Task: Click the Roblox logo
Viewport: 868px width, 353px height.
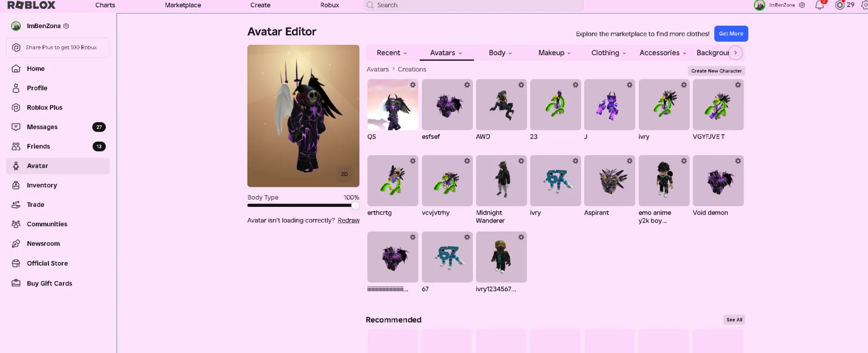Action: point(31,5)
